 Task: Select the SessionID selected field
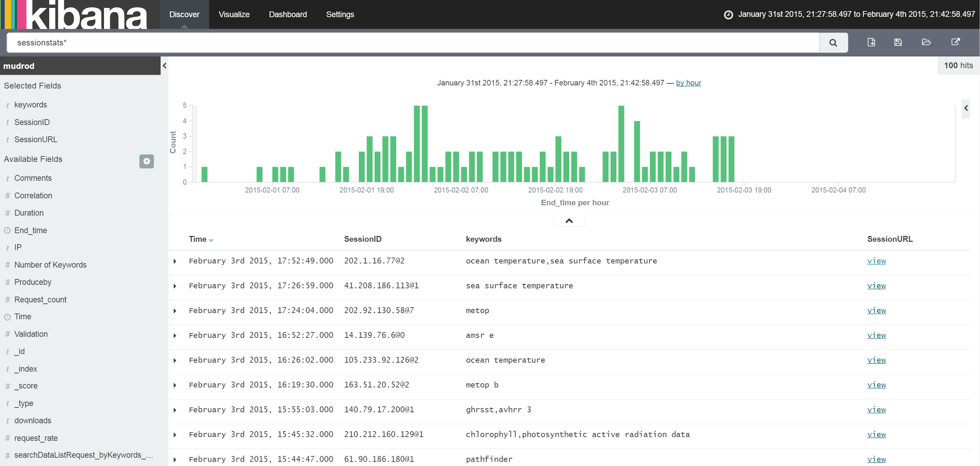[32, 122]
